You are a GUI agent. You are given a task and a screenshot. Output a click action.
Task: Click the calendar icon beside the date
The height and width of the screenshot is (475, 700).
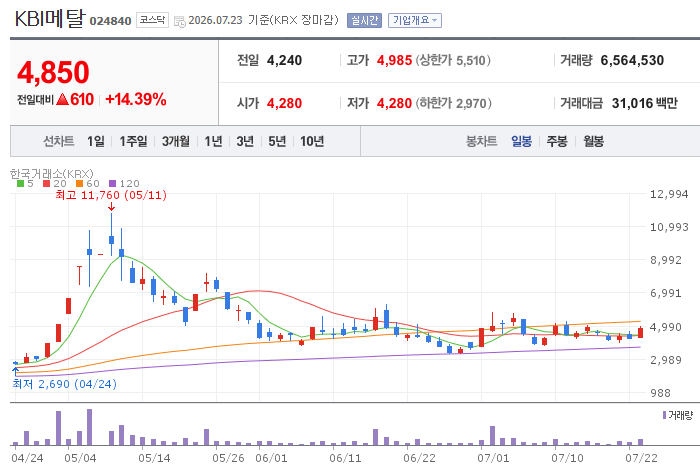(179, 21)
